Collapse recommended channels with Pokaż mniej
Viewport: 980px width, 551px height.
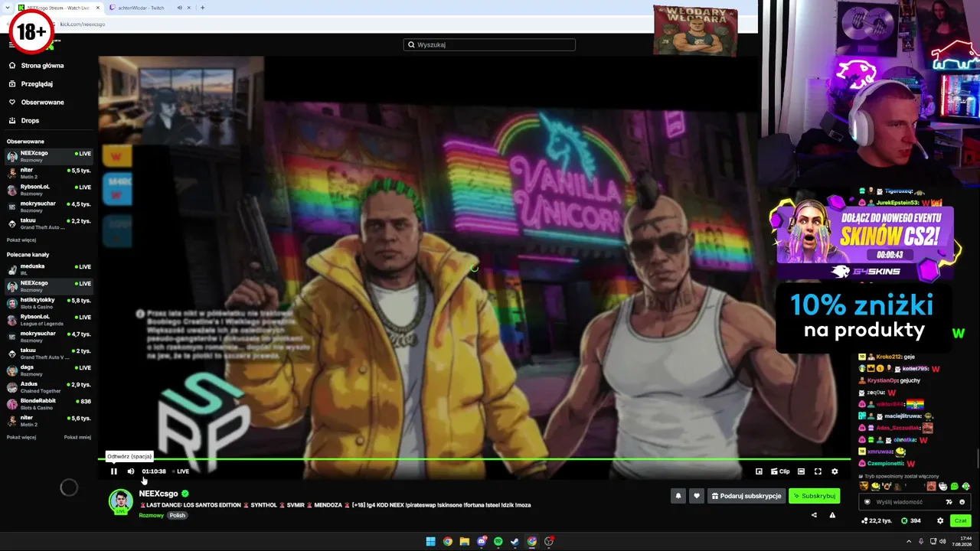77,438
